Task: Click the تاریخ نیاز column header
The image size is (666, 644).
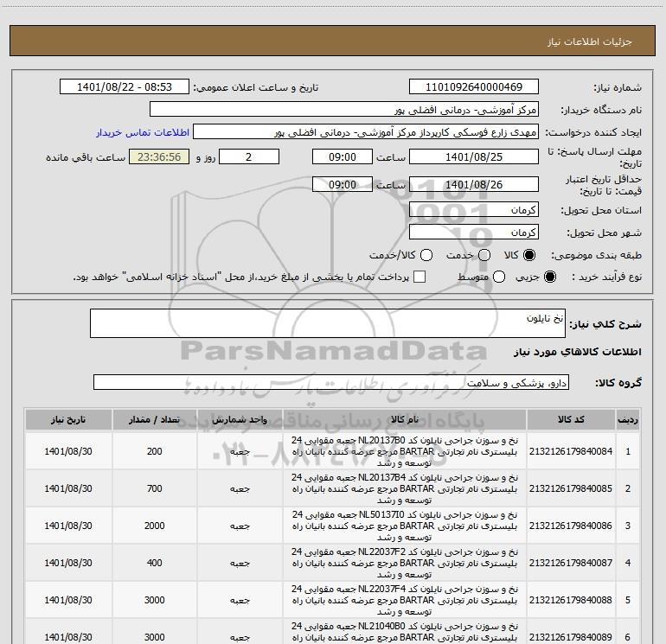Action: [68, 420]
